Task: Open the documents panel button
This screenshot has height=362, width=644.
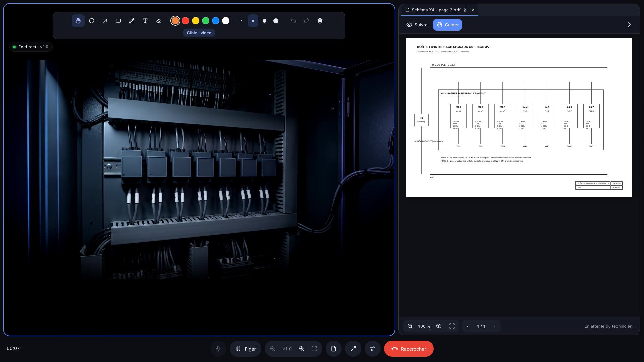Action: pos(334,349)
